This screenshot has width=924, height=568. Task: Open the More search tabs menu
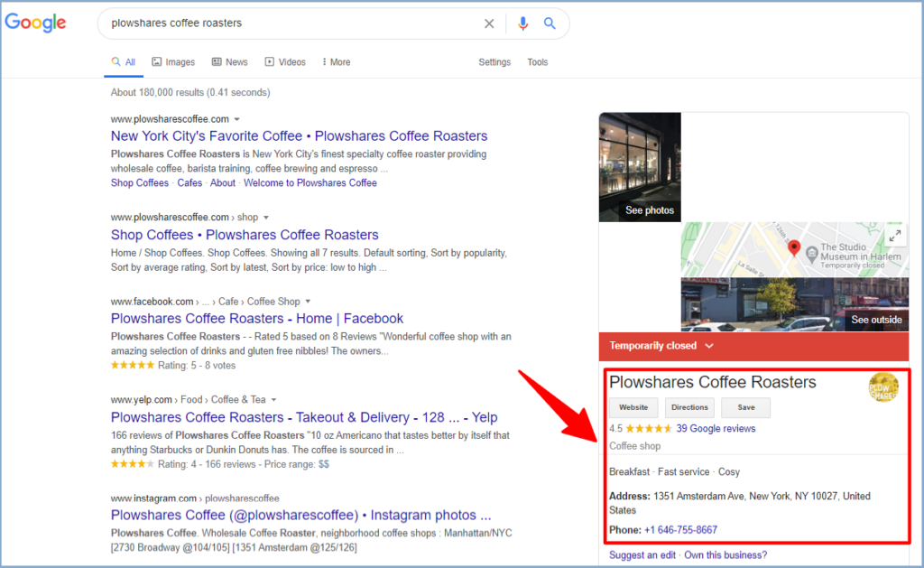(336, 62)
